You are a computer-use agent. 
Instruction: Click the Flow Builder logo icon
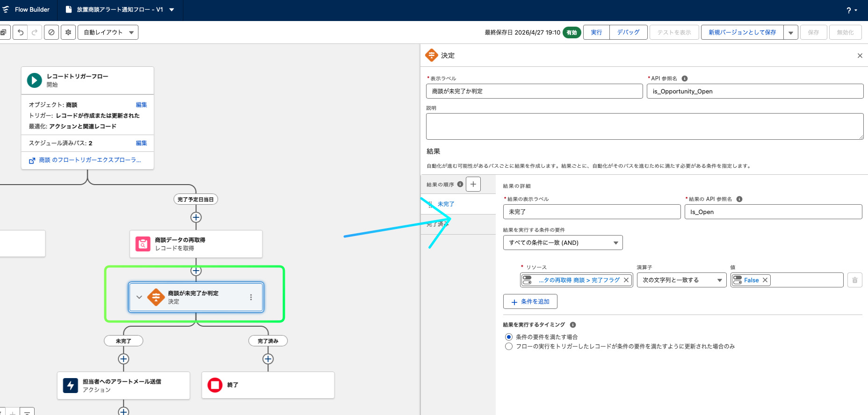pos(6,9)
